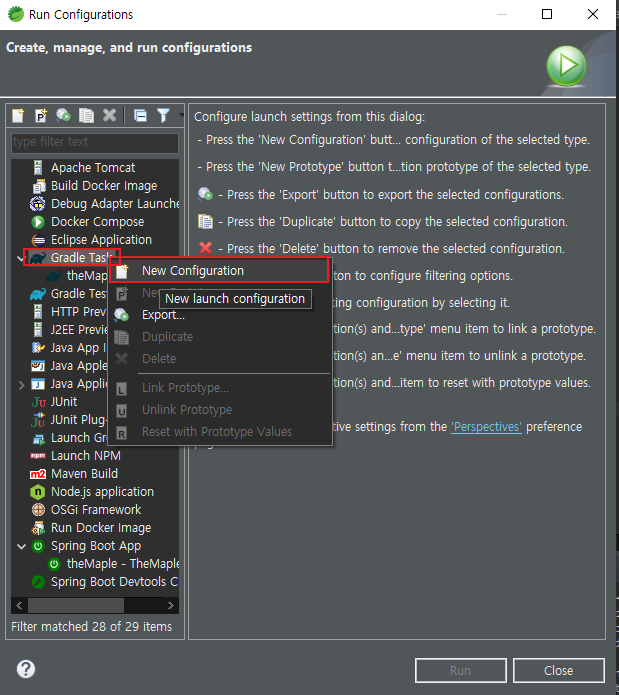Open the 'Perspectives' preference link
This screenshot has height=695, width=619.
(486, 427)
